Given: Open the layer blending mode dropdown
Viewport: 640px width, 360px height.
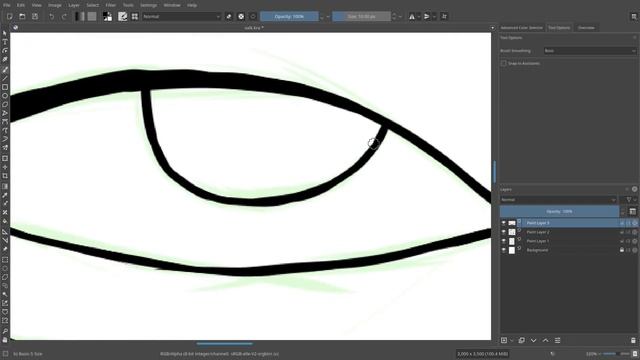Looking at the screenshot, I should 558,200.
